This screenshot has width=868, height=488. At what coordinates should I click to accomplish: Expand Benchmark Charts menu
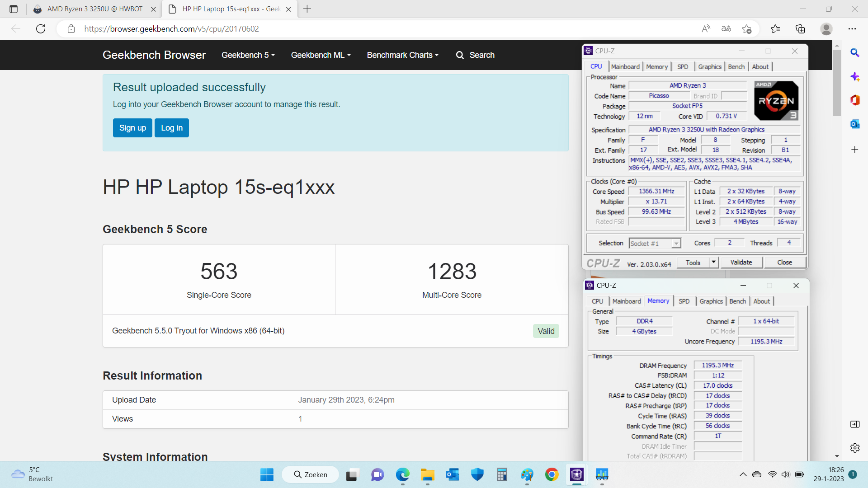point(403,55)
